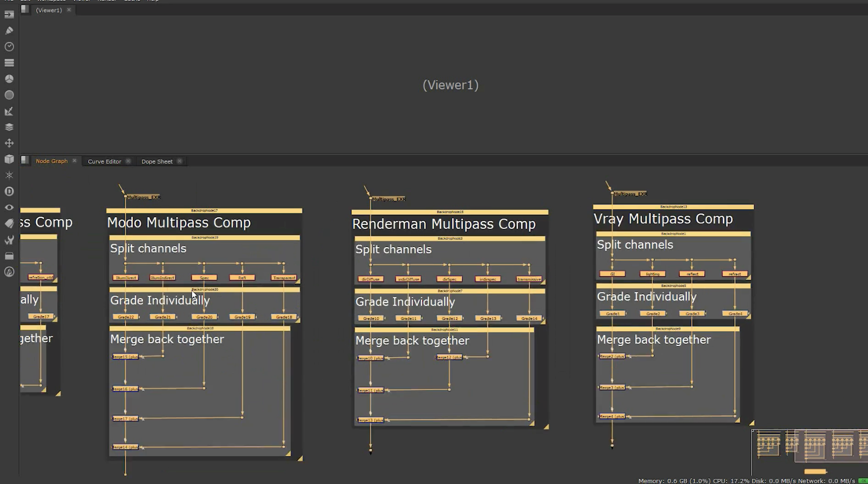The width and height of the screenshot is (868, 484).
Task: Select the Color nodes icon
Action: tap(9, 79)
